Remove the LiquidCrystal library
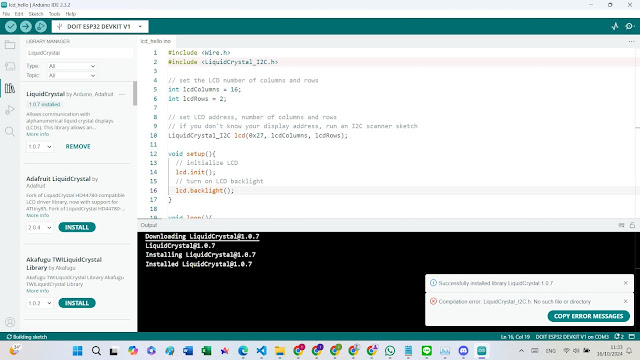This screenshot has height=360, width=640. [78, 147]
